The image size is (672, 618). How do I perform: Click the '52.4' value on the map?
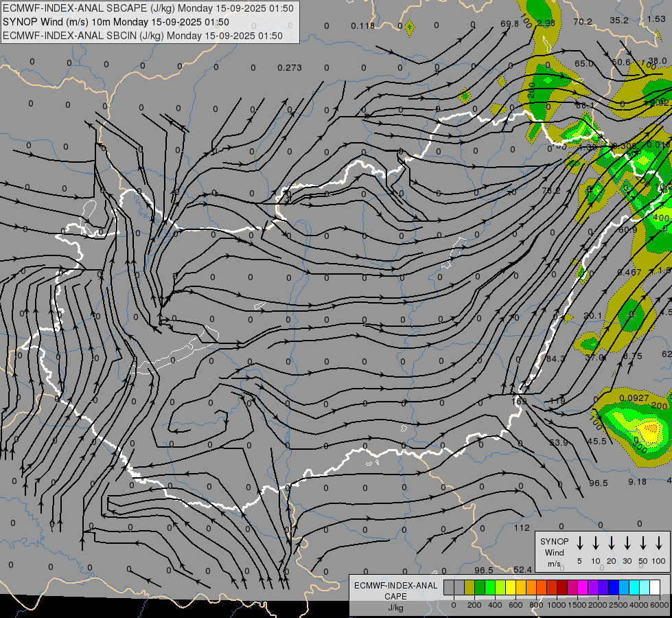(x=522, y=570)
